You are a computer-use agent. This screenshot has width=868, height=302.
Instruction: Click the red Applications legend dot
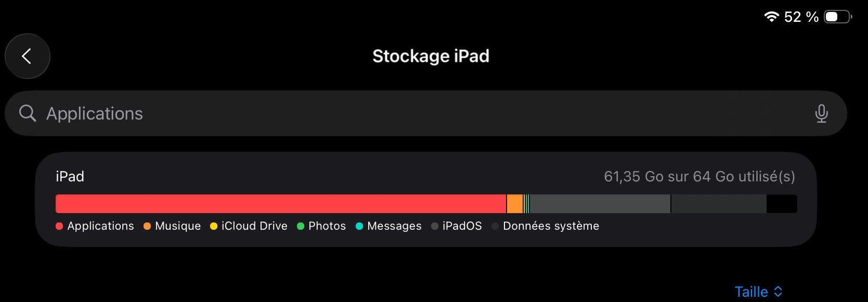click(59, 226)
